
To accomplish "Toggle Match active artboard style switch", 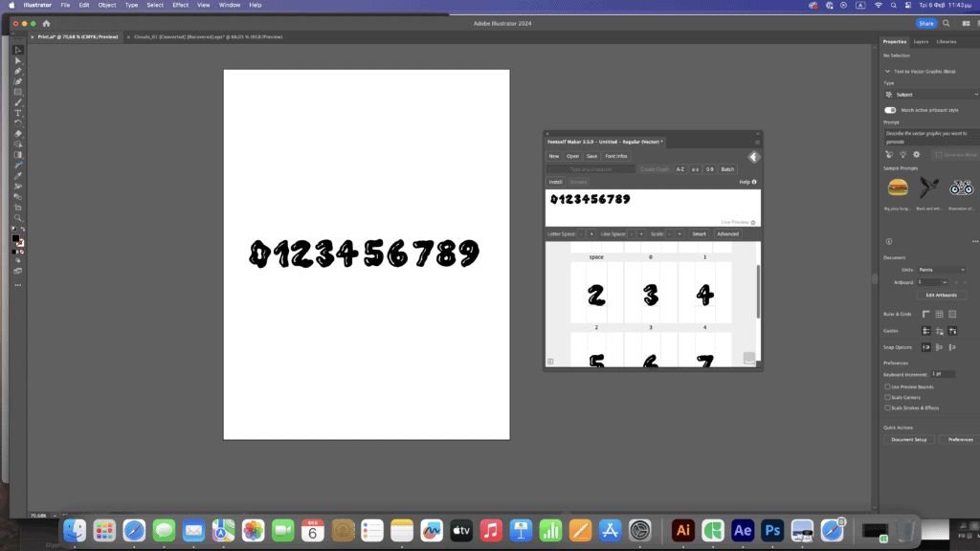I will click(x=890, y=110).
